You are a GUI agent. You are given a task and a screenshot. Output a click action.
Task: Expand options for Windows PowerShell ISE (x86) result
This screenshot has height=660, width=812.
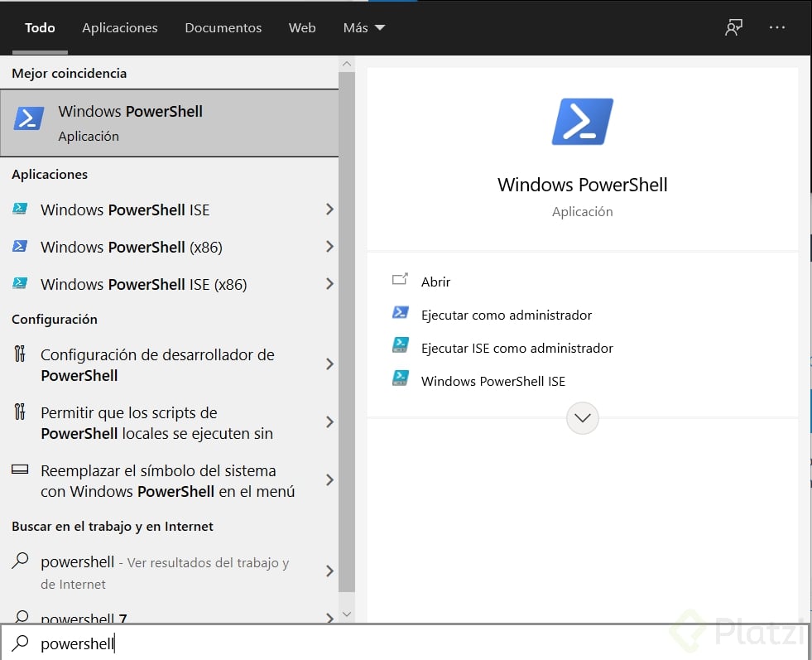tap(330, 284)
